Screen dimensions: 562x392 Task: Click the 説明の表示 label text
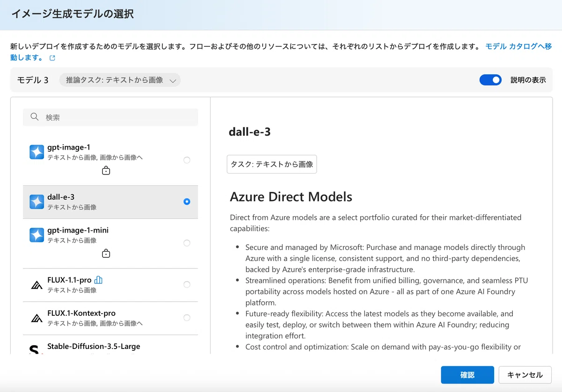[x=528, y=80]
